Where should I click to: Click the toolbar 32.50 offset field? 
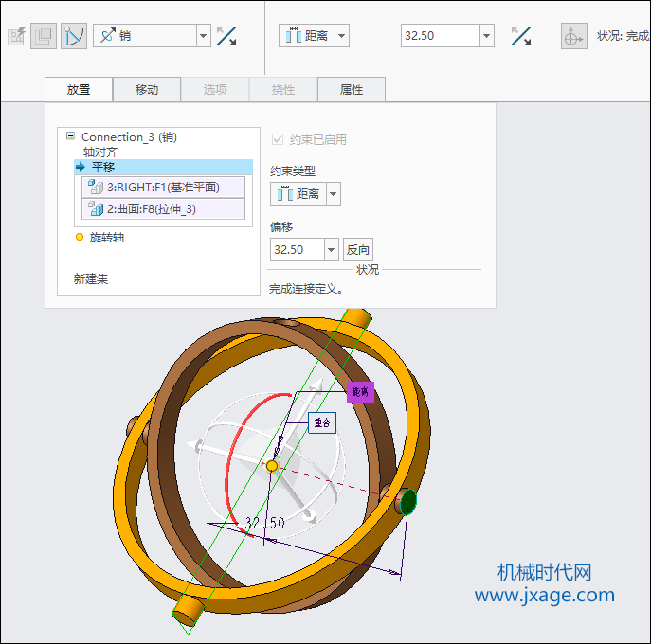coord(441,36)
